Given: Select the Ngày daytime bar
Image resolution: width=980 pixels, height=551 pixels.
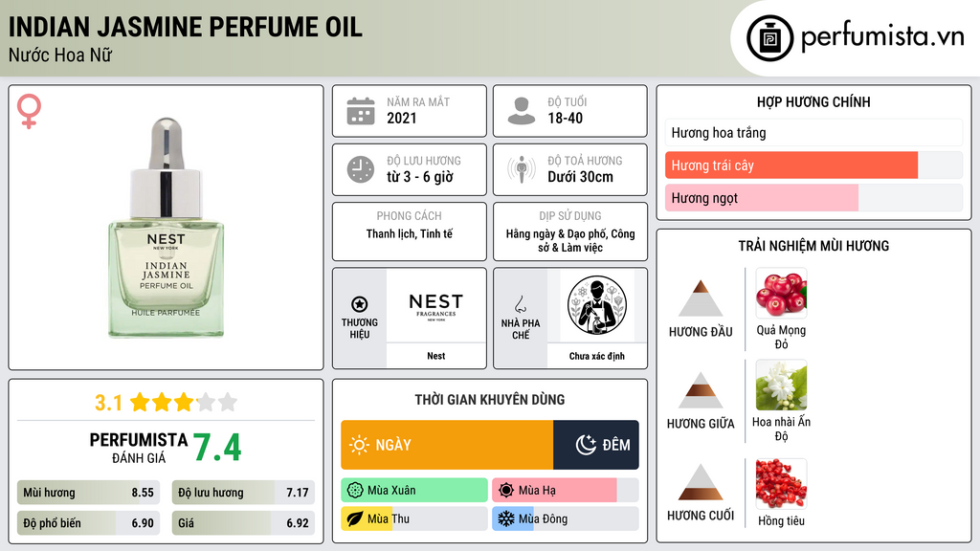Looking at the screenshot, I should click(x=447, y=445).
